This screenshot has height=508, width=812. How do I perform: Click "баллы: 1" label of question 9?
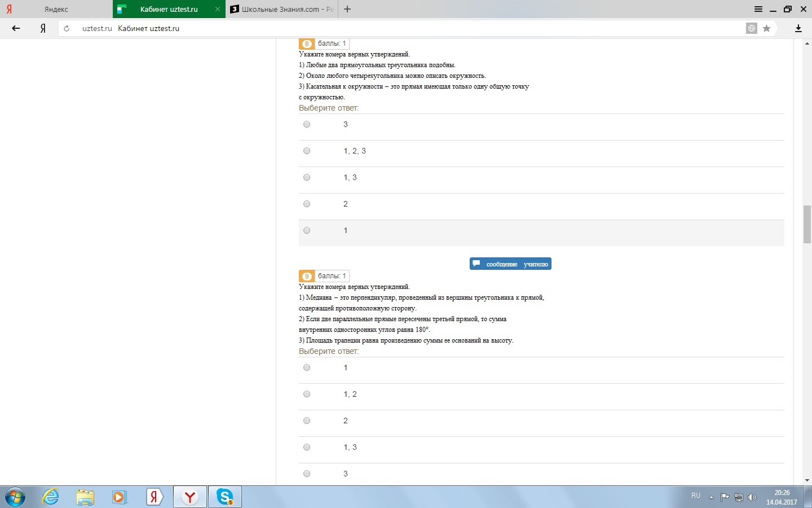coord(332,276)
